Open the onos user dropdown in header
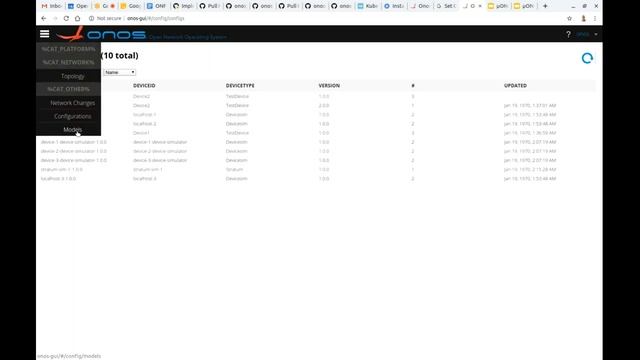The height and width of the screenshot is (360, 640). [x=587, y=34]
